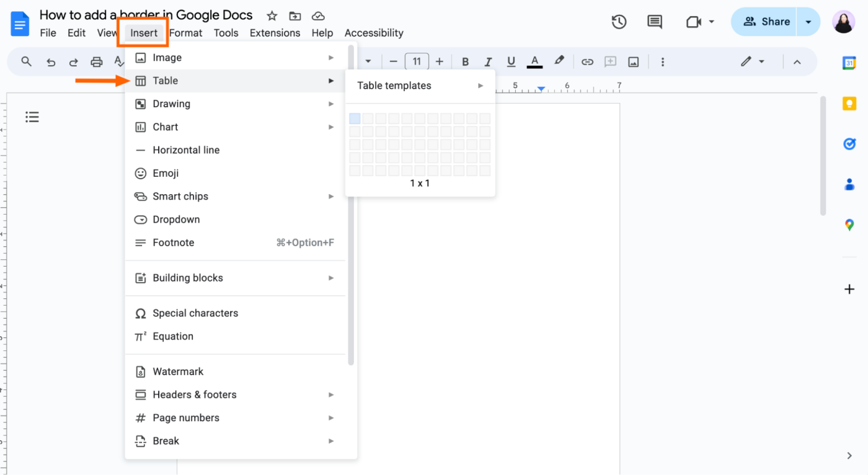868x475 pixels.
Task: Select Table in the Insert menu
Action: pyautogui.click(x=235, y=81)
